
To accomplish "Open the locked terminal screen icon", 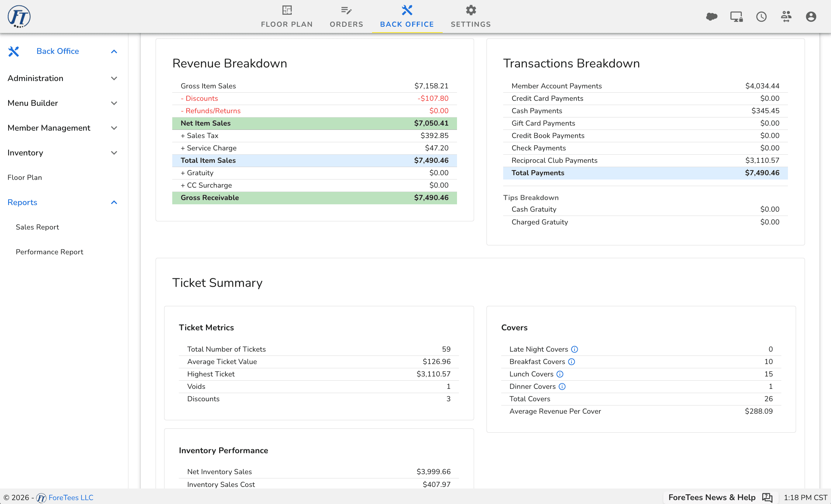I will pyautogui.click(x=736, y=17).
